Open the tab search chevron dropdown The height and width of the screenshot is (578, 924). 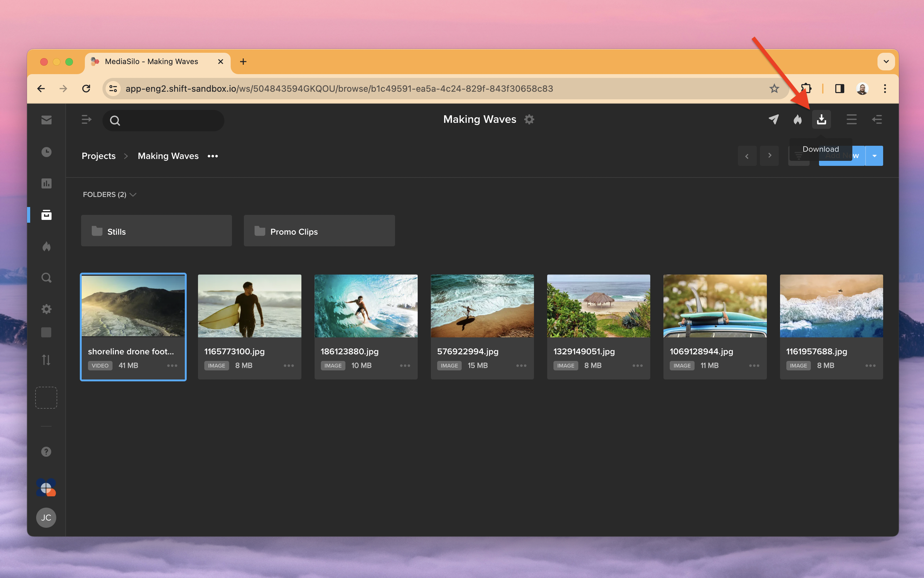point(886,62)
